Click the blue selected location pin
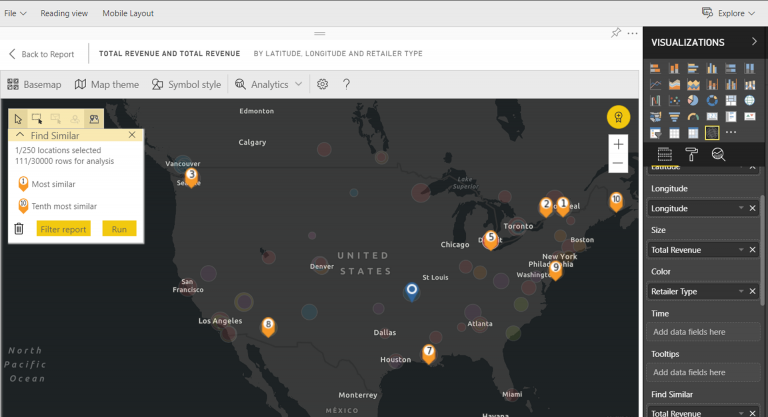Image resolution: width=768 pixels, height=417 pixels. tap(412, 292)
